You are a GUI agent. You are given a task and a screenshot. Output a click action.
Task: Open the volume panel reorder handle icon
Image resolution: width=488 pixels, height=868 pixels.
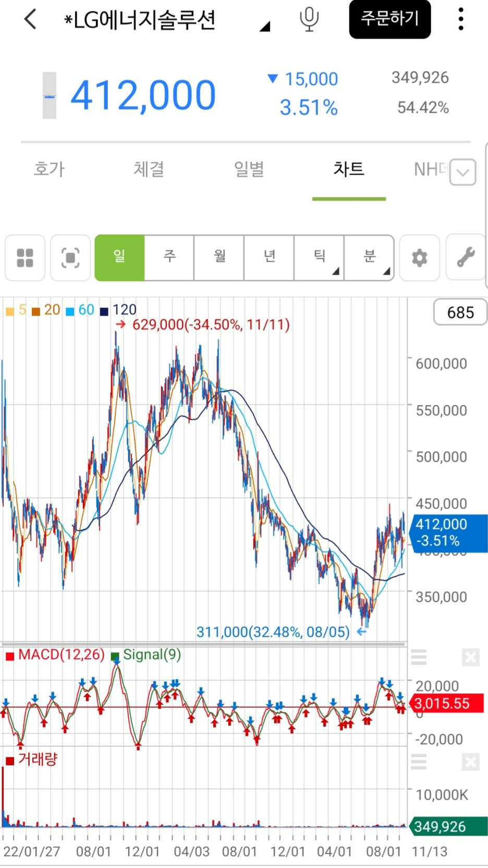419,762
